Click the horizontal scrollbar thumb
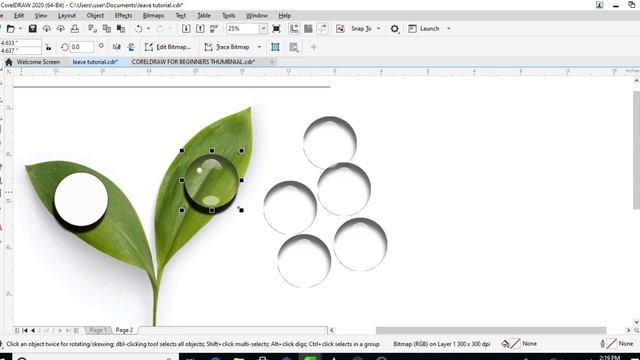 tap(491, 330)
